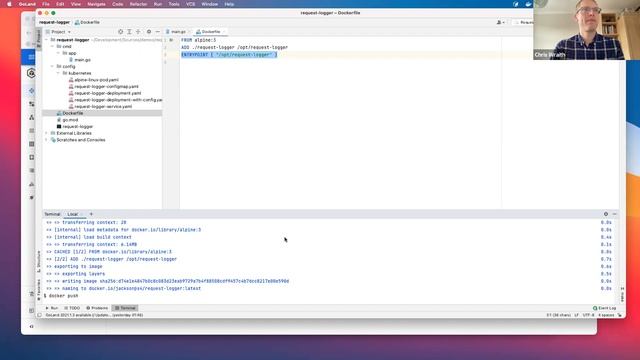Viewport: 640px width, 360px height.
Task: Open main.go in project tree
Action: coord(82,60)
